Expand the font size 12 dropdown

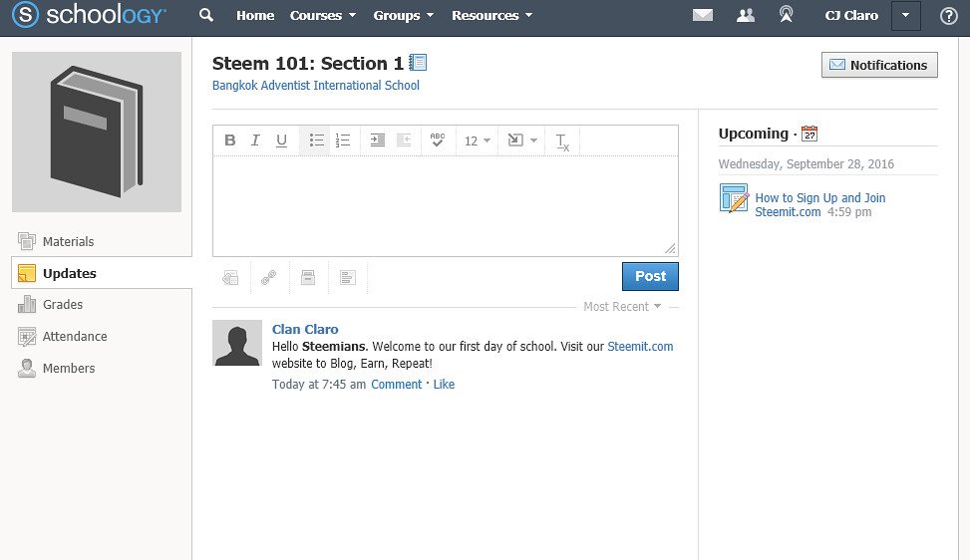[477, 140]
